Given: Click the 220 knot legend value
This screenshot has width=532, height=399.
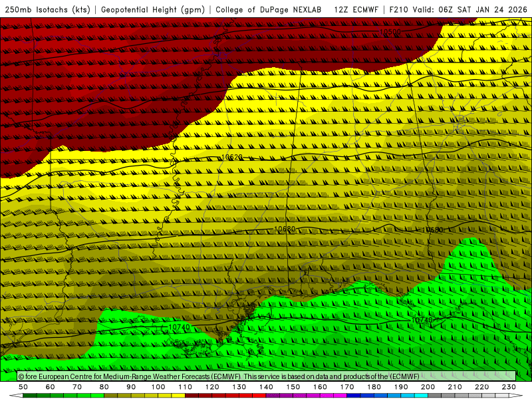Looking at the screenshot, I should (481, 387).
